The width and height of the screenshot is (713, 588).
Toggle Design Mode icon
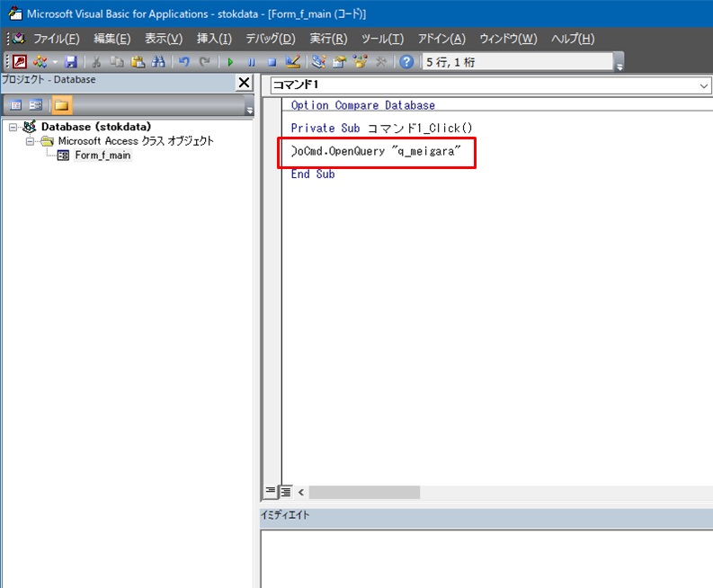[x=293, y=61]
